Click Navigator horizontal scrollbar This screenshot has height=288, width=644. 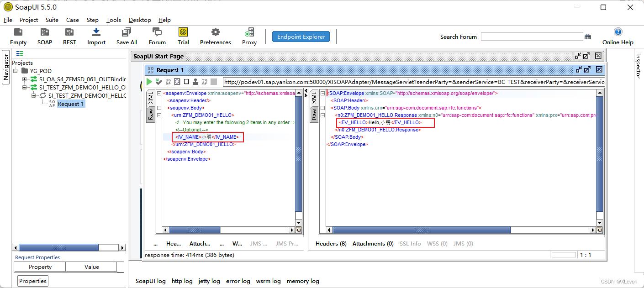69,247
